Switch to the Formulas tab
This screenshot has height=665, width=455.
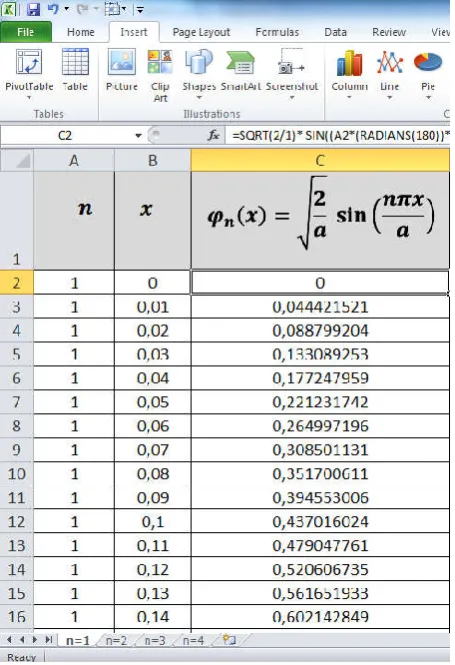277,32
